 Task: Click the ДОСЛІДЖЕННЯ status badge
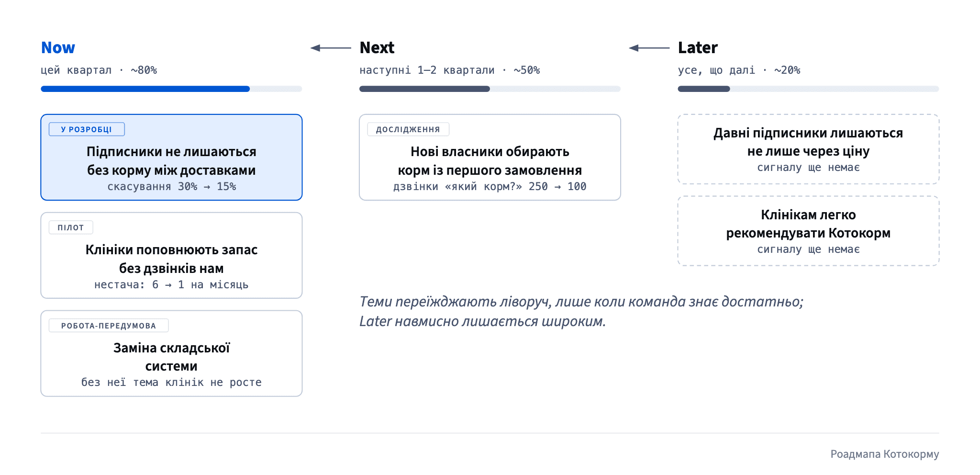click(x=408, y=129)
